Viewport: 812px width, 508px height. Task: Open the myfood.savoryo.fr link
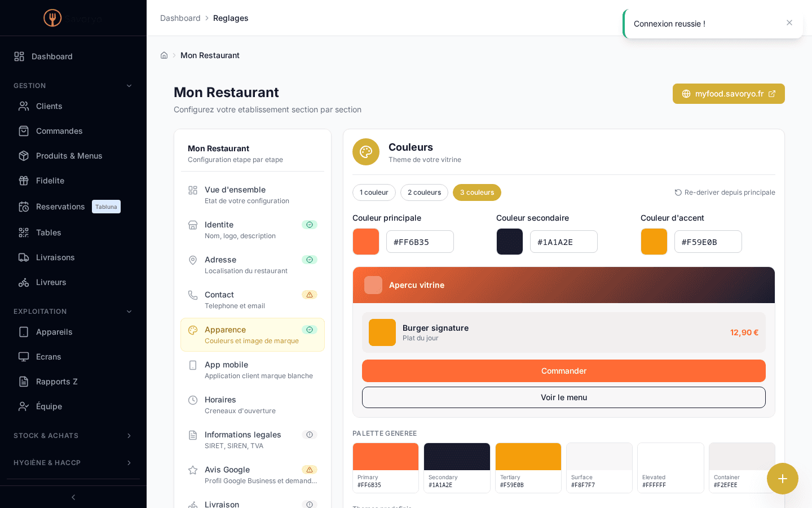(x=729, y=94)
